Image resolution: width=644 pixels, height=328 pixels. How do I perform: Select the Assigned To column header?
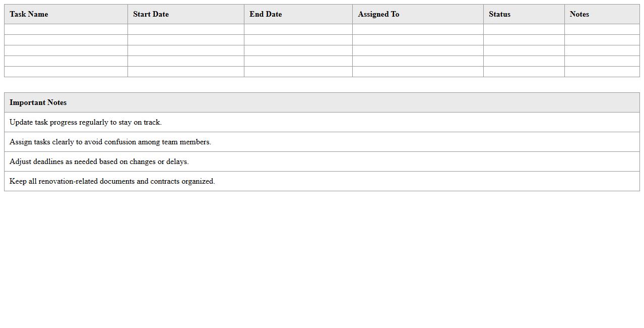coord(378,14)
